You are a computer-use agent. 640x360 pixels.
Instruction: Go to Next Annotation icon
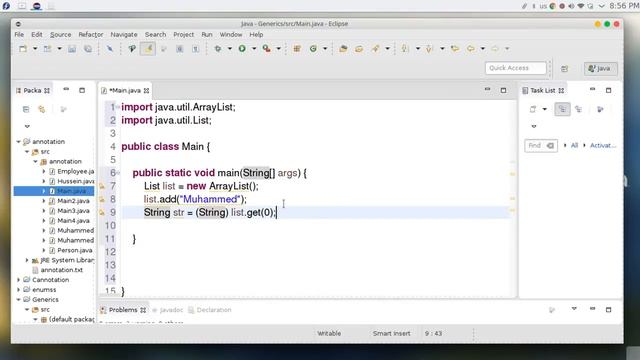405,49
